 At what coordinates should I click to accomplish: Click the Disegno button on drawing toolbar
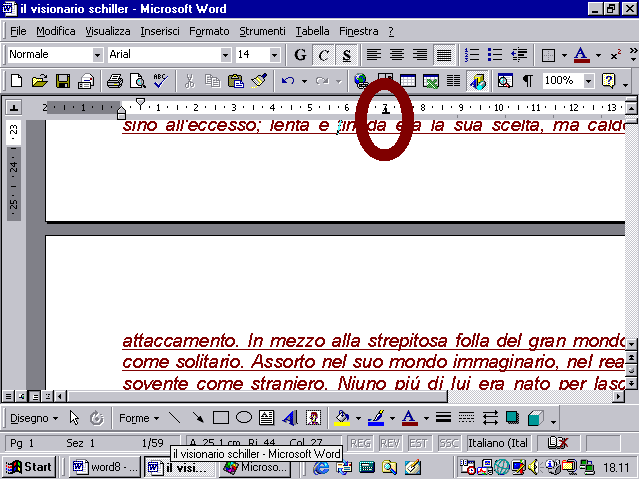click(34, 418)
